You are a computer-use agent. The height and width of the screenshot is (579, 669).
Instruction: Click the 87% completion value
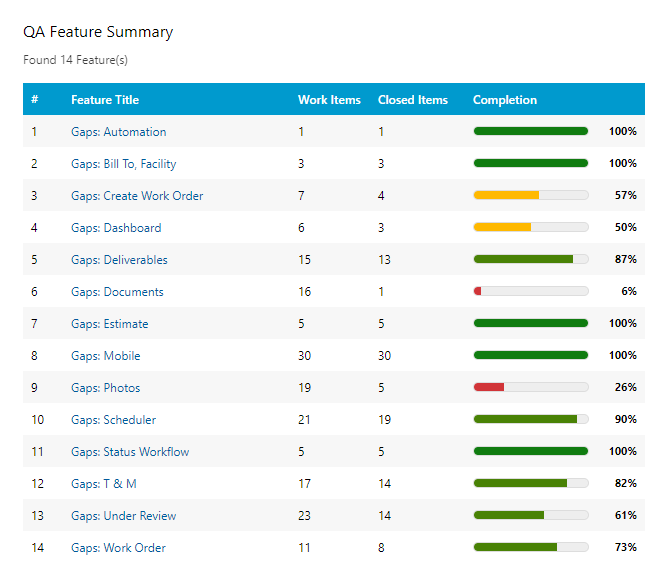pyautogui.click(x=625, y=259)
